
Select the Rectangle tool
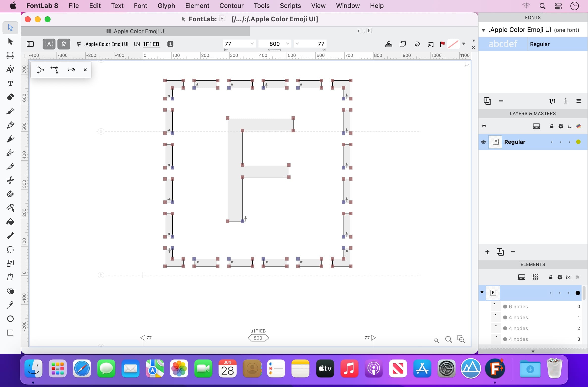pyautogui.click(x=10, y=332)
